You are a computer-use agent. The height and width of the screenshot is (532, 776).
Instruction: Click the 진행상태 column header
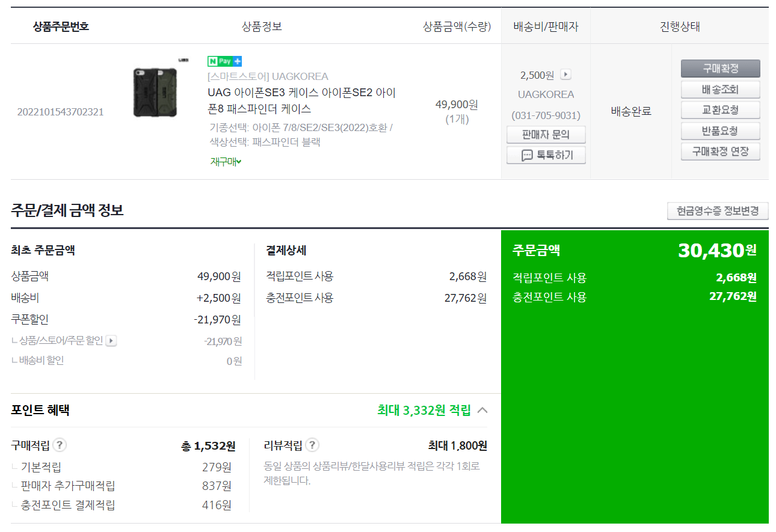680,26
